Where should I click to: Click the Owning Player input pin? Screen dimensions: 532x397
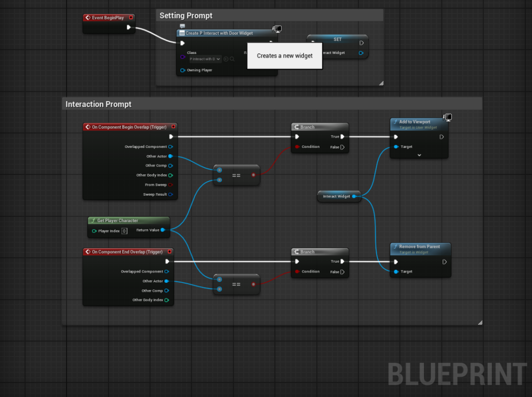tap(183, 70)
